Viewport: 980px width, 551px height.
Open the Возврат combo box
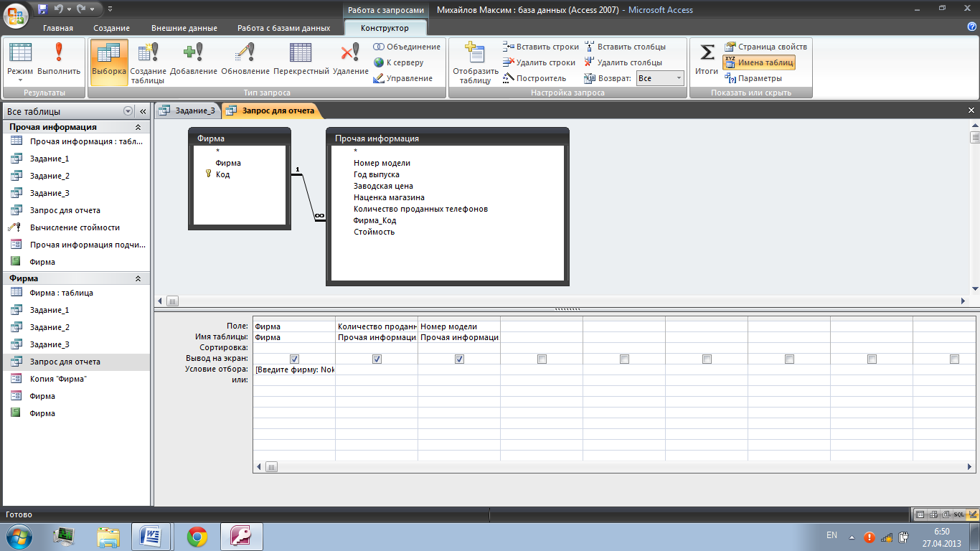click(660, 78)
